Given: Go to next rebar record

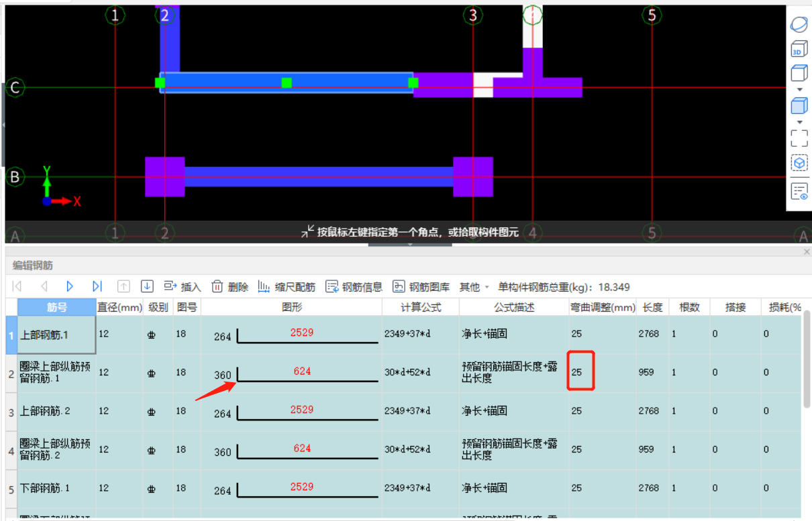Looking at the screenshot, I should tap(70, 286).
